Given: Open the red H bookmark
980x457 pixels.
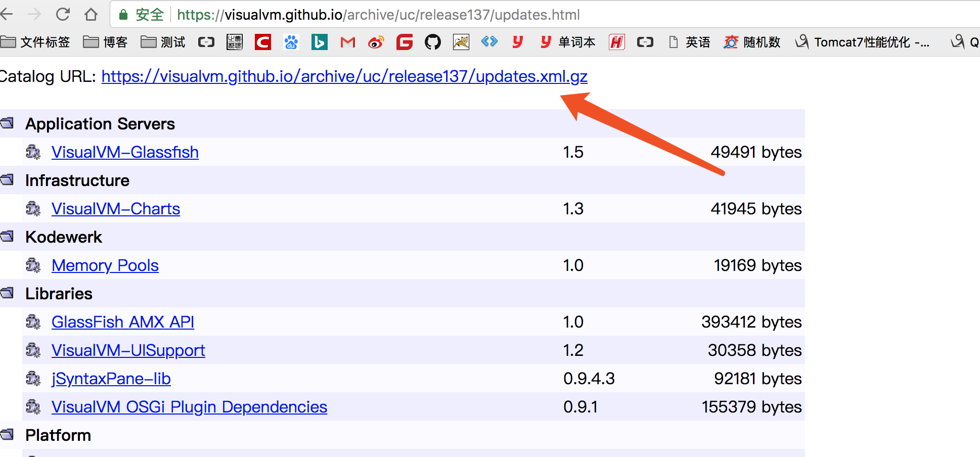Looking at the screenshot, I should click(x=617, y=42).
